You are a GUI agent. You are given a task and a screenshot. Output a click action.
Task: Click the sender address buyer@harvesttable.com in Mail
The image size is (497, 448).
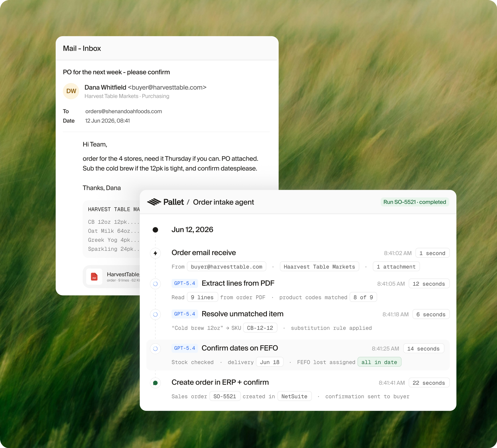point(167,87)
